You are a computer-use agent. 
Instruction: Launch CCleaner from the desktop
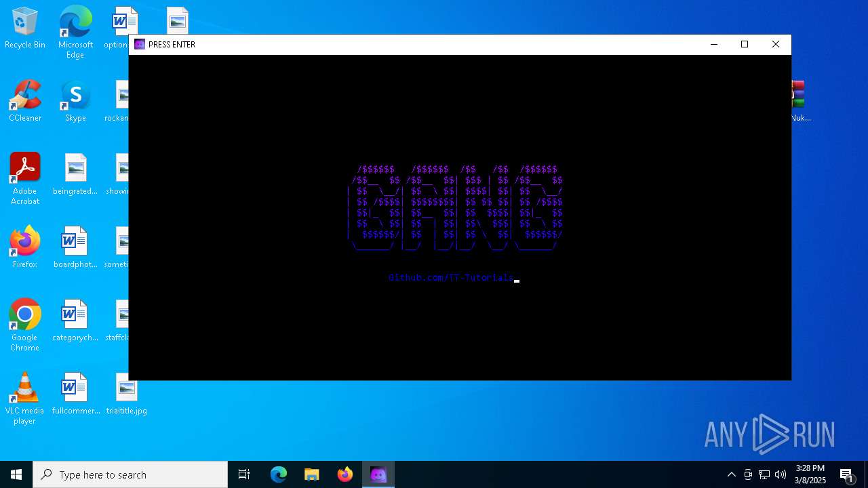pos(25,102)
